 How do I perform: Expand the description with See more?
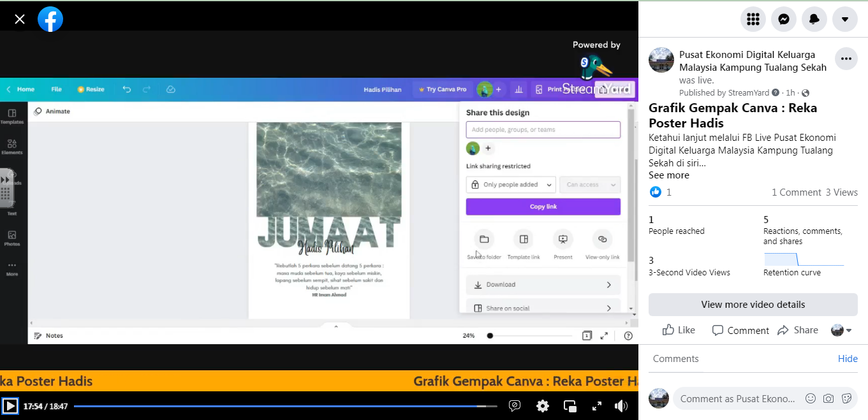[x=668, y=175]
